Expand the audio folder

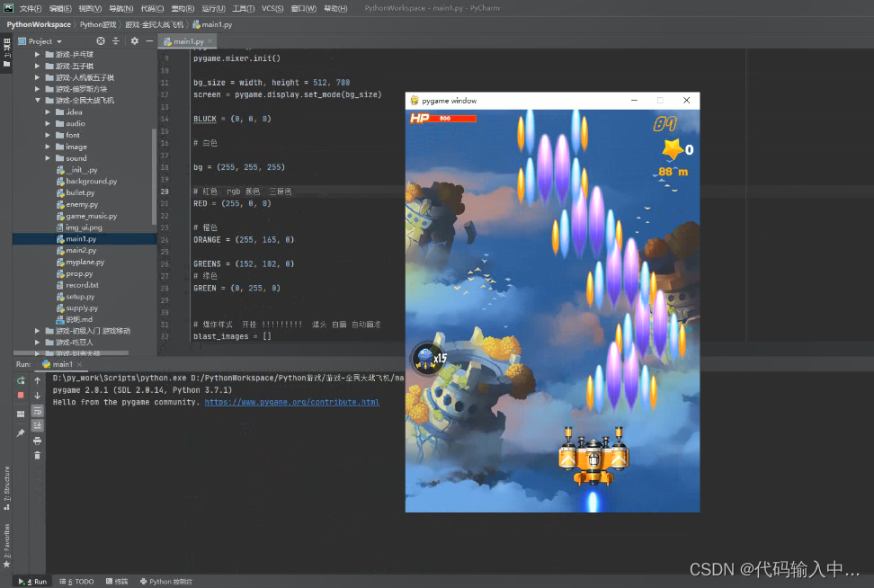(x=48, y=124)
